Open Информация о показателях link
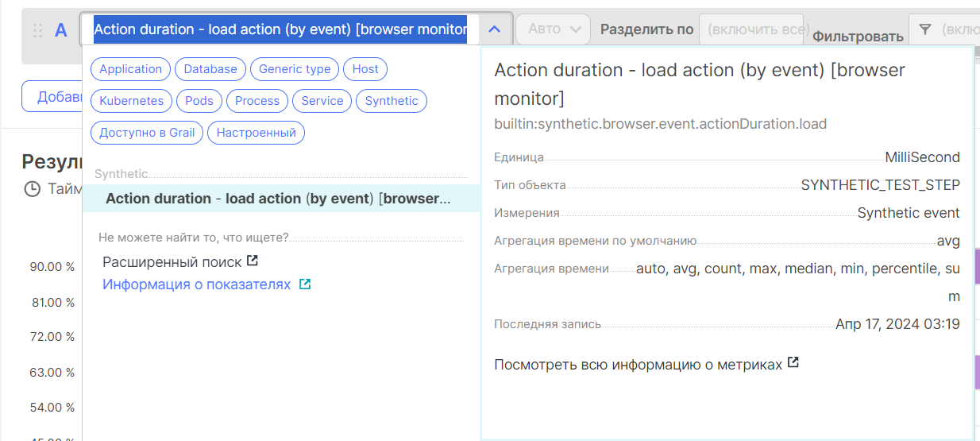Image resolution: width=980 pixels, height=441 pixels. 197,284
